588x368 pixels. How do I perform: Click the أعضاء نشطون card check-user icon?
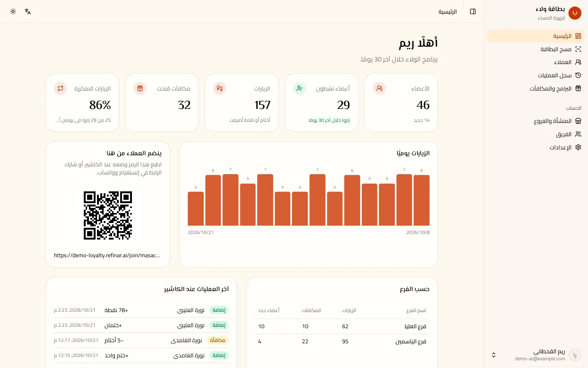click(300, 88)
